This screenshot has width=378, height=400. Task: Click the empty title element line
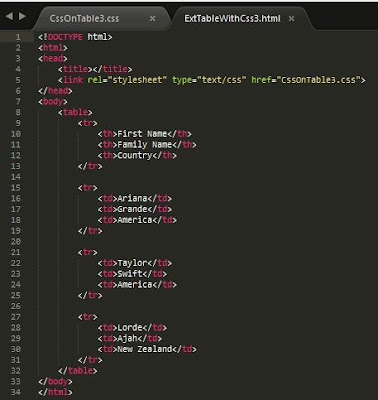(95, 69)
